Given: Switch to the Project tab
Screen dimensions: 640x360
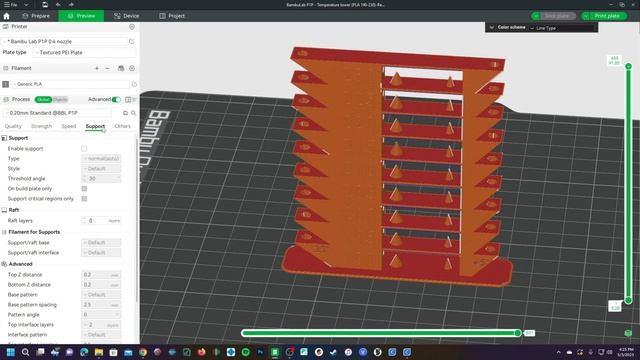Looking at the screenshot, I should tap(172, 16).
